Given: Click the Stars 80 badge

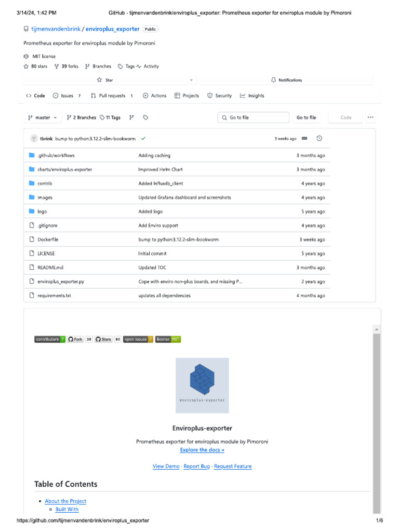Looking at the screenshot, I should [108, 339].
